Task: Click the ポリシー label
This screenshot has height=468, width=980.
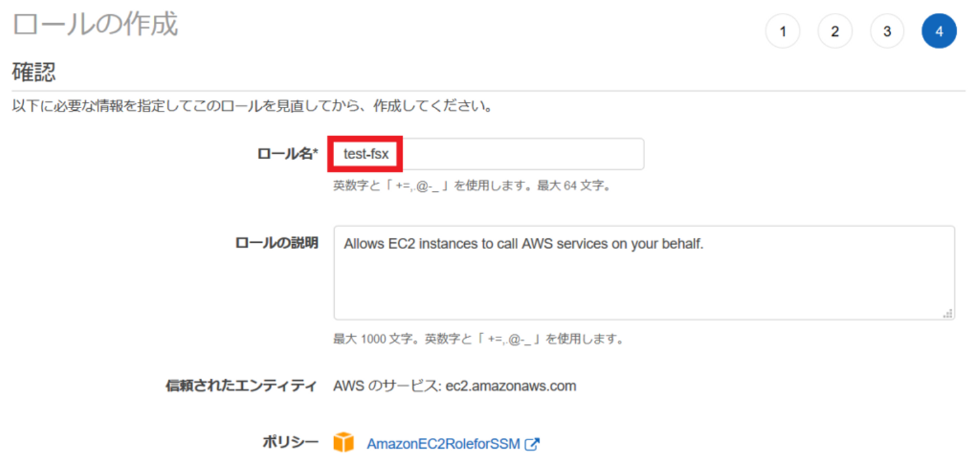Action: 291,443
